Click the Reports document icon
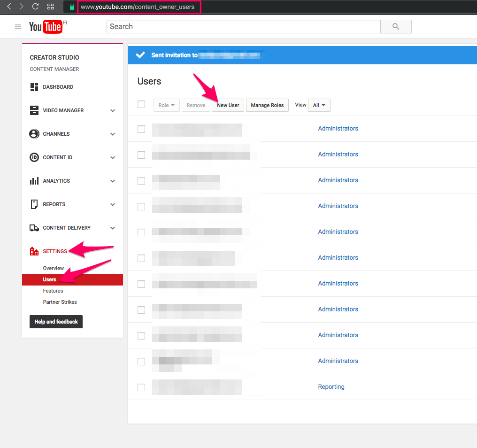Viewport: 477px width, 448px height. tap(34, 204)
